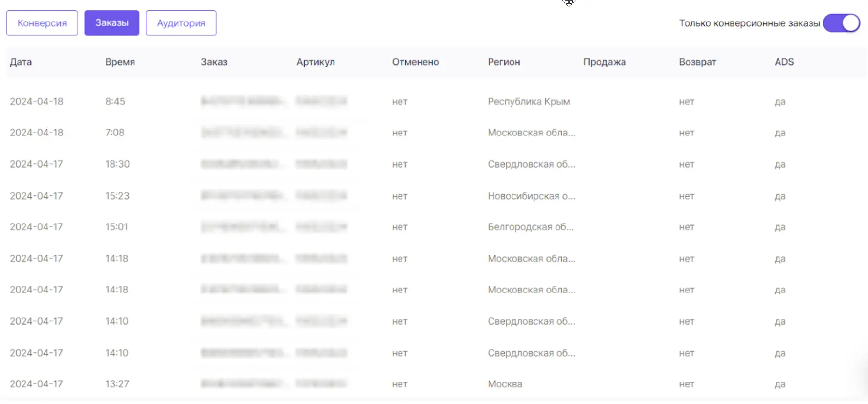Switch to the Аудитория tab
This screenshot has width=868, height=404.
pyautogui.click(x=181, y=23)
